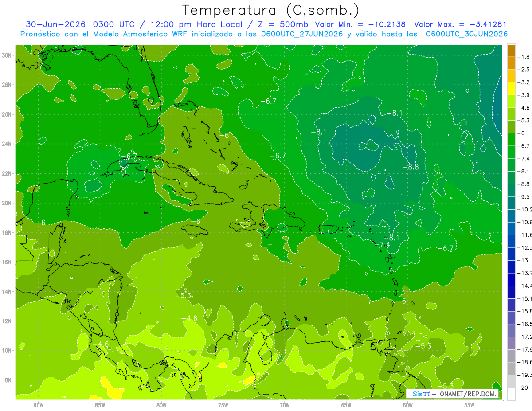Click the "Z = 500mb" pressure level text

tap(284, 24)
